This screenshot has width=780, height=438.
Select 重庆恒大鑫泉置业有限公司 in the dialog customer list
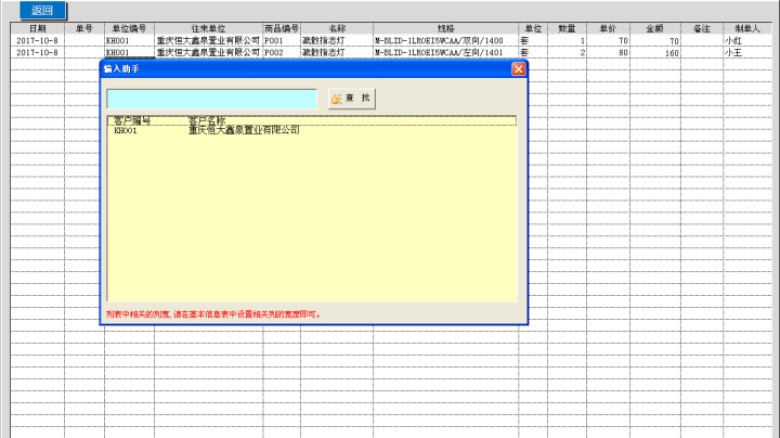[244, 130]
